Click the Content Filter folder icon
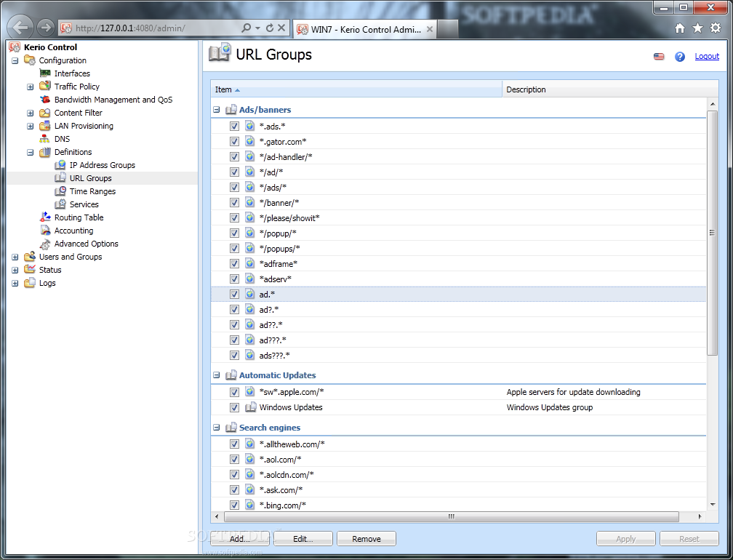Image resolution: width=733 pixels, height=560 pixels. 45,112
